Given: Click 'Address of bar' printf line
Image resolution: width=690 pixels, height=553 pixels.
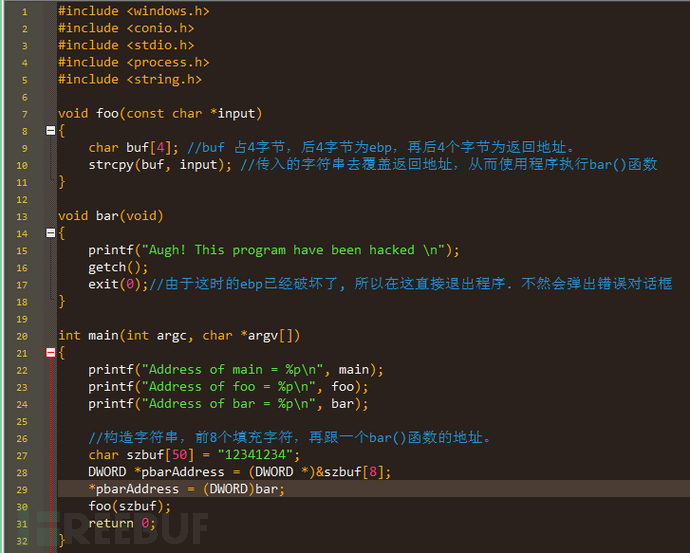Looking at the screenshot, I should tap(228, 404).
